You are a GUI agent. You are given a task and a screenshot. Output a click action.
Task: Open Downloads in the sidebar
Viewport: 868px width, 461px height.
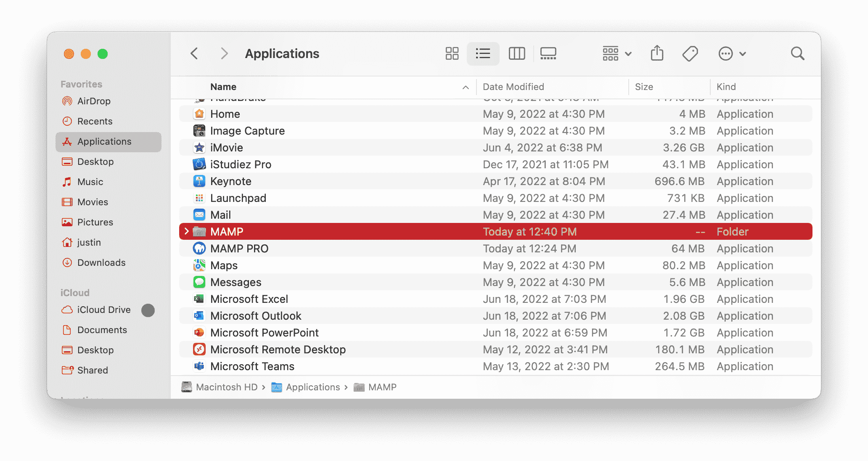click(x=101, y=262)
